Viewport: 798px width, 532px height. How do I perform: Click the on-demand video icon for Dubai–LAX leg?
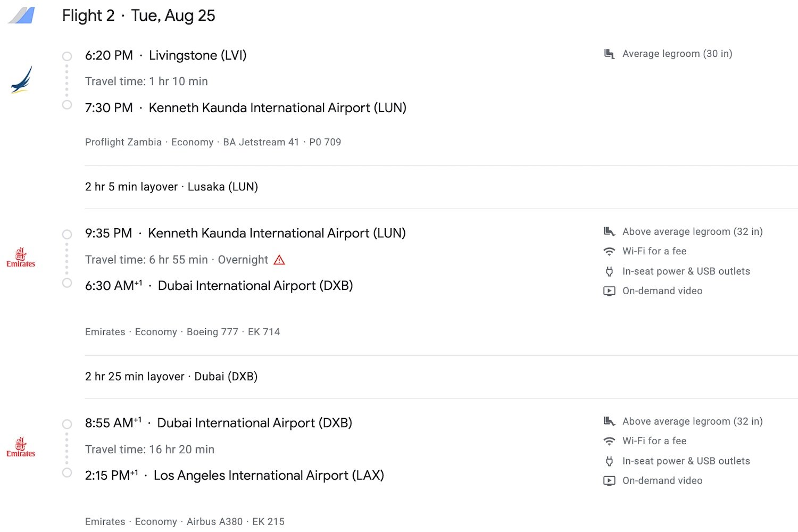[x=609, y=481]
